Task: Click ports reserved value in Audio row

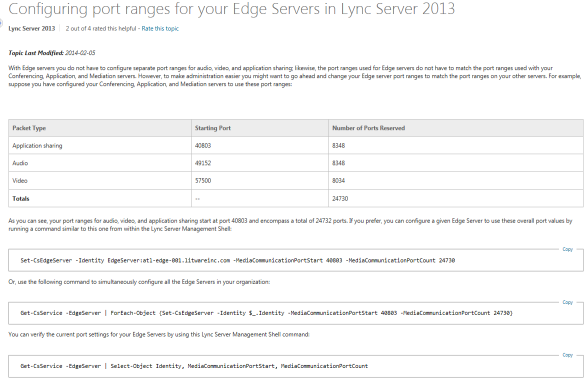Action: click(338, 163)
